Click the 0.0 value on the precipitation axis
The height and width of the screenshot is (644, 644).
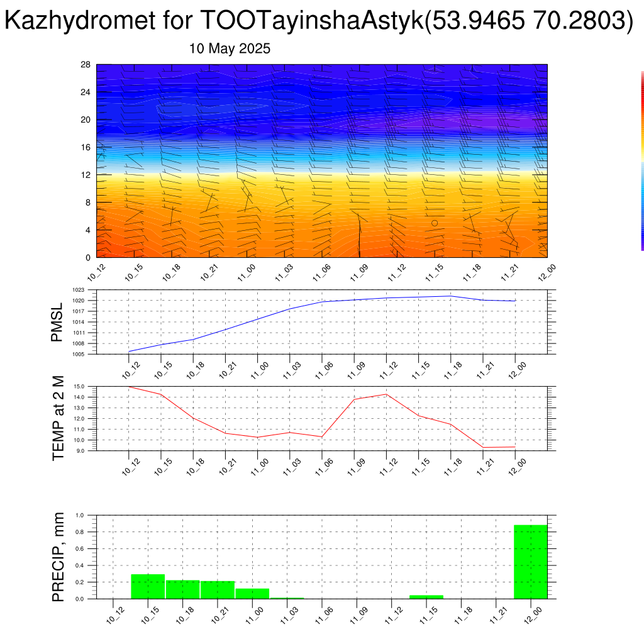point(80,599)
